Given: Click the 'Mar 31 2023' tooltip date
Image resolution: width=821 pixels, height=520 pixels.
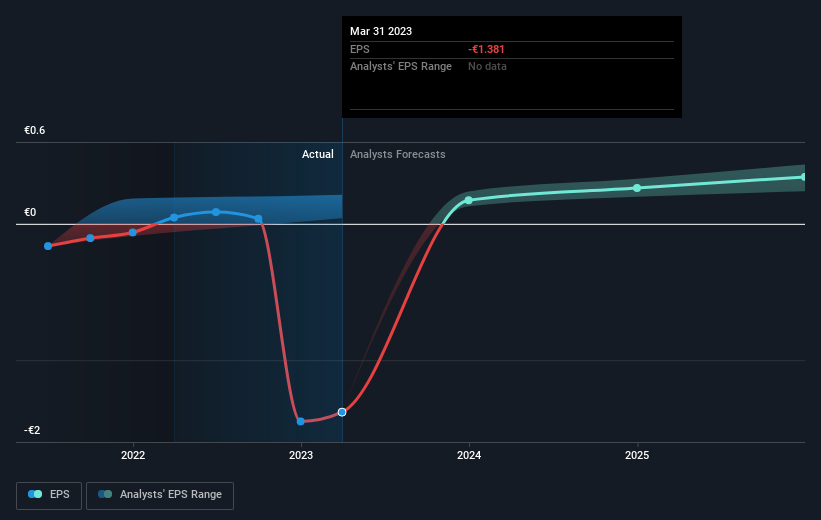Looking at the screenshot, I should coord(381,31).
